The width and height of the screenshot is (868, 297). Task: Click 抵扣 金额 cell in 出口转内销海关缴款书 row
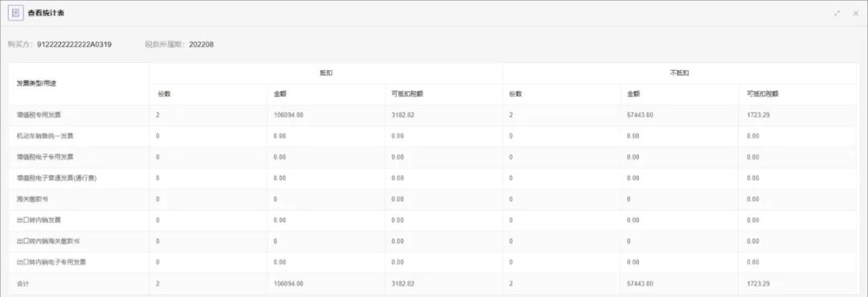click(x=276, y=241)
